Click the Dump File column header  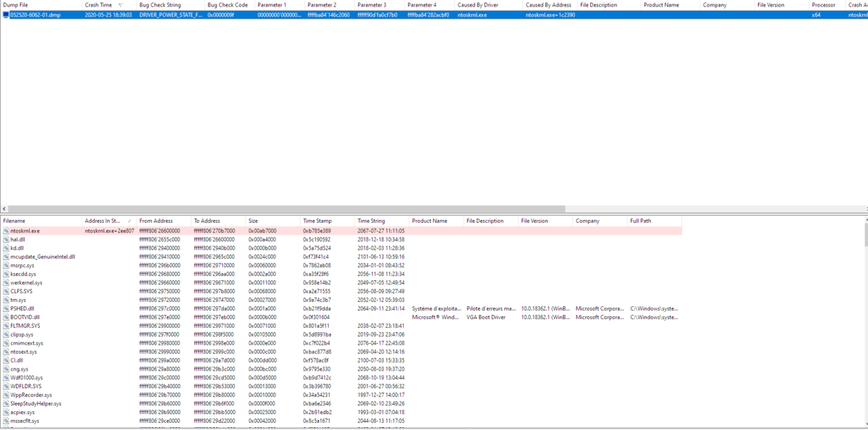(41, 5)
